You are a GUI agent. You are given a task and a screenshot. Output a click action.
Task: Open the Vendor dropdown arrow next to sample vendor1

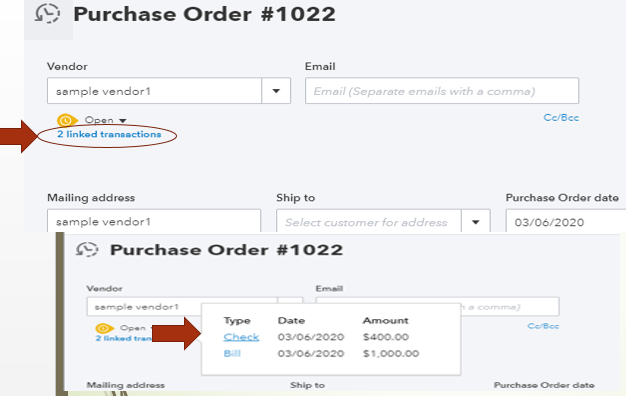[276, 91]
